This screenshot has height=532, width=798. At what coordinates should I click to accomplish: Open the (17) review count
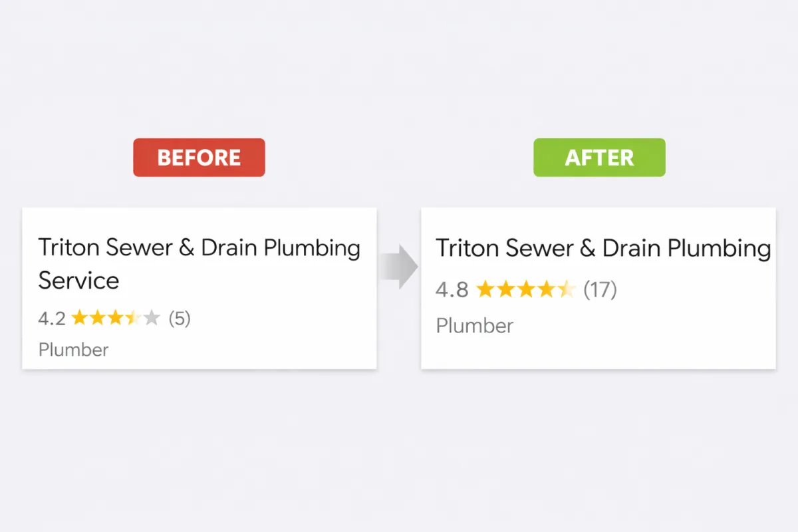point(600,290)
